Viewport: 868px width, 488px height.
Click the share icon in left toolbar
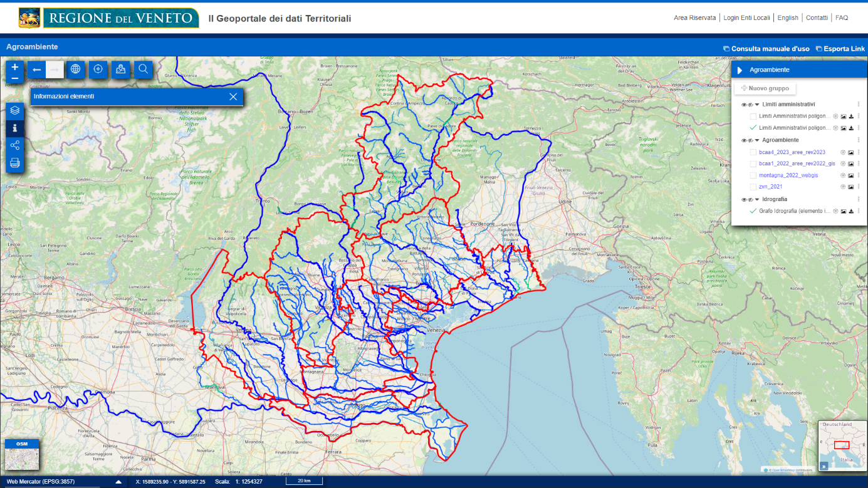tap(15, 145)
